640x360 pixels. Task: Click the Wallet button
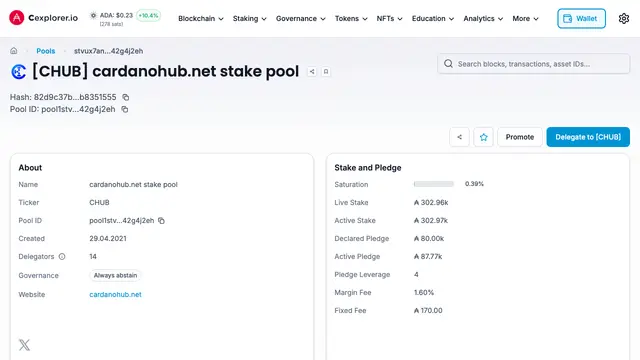coord(581,18)
